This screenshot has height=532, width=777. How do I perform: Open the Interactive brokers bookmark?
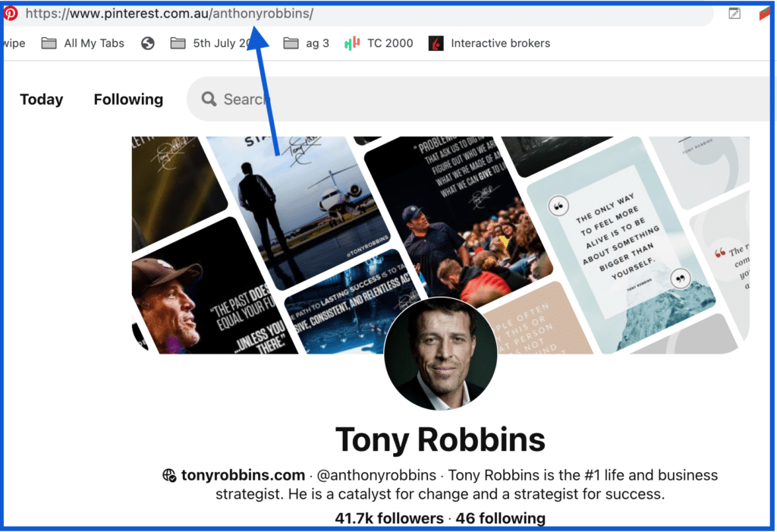click(489, 43)
